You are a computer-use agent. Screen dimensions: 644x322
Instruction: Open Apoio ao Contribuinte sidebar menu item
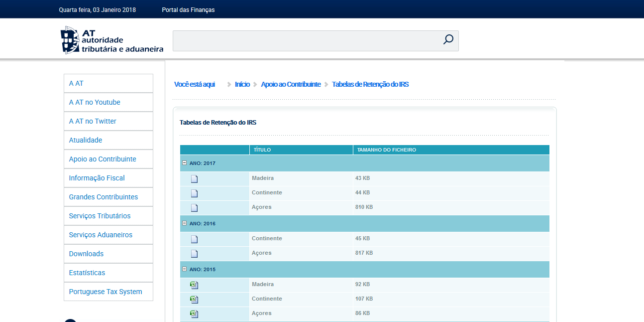coord(103,159)
